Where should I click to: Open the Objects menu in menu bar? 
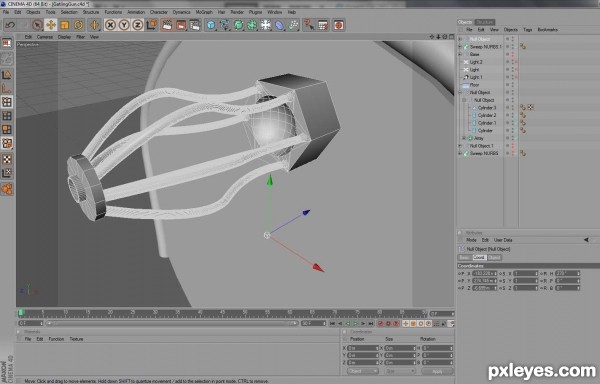click(33, 12)
